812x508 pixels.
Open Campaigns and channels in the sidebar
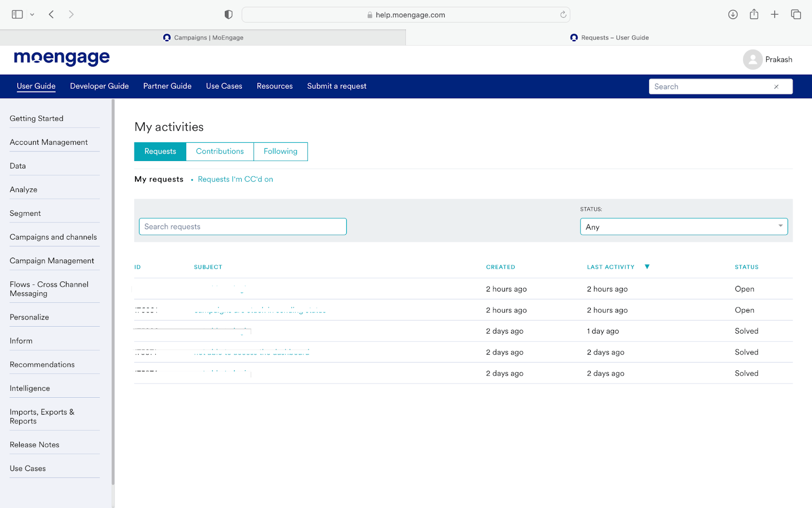[53, 237]
